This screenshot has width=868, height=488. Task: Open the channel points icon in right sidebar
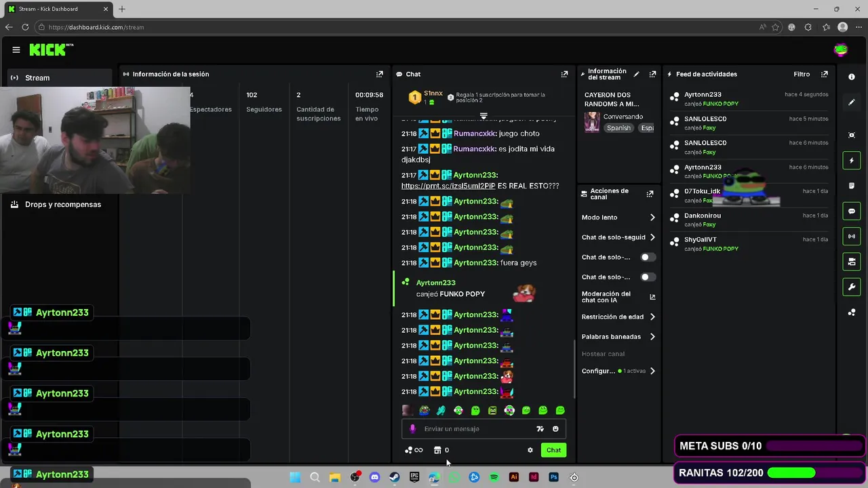[x=852, y=312]
